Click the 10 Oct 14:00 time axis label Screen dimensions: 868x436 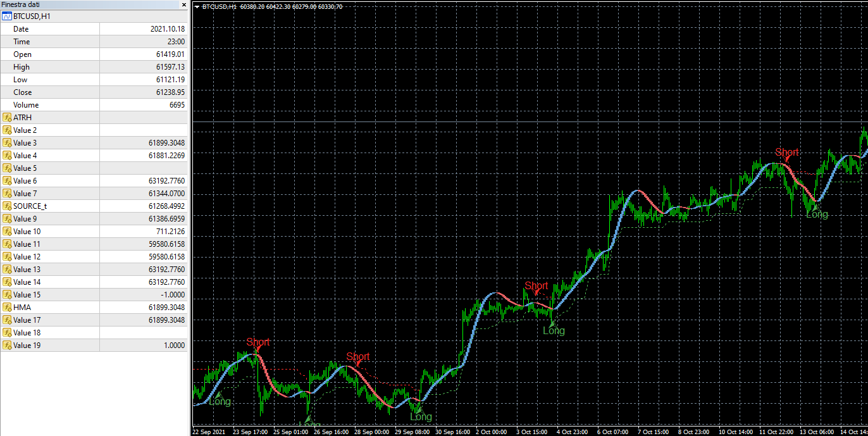(x=735, y=432)
